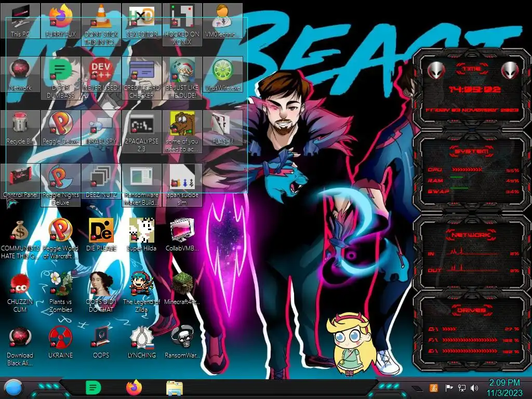The height and width of the screenshot is (399, 532).
Task: Open the Start orb button
Action: tap(13, 389)
